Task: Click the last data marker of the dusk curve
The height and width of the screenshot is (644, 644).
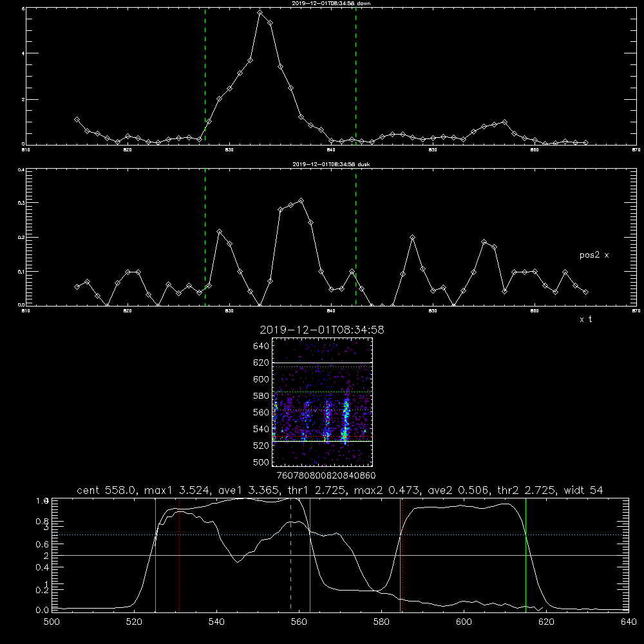Action: tap(585, 292)
